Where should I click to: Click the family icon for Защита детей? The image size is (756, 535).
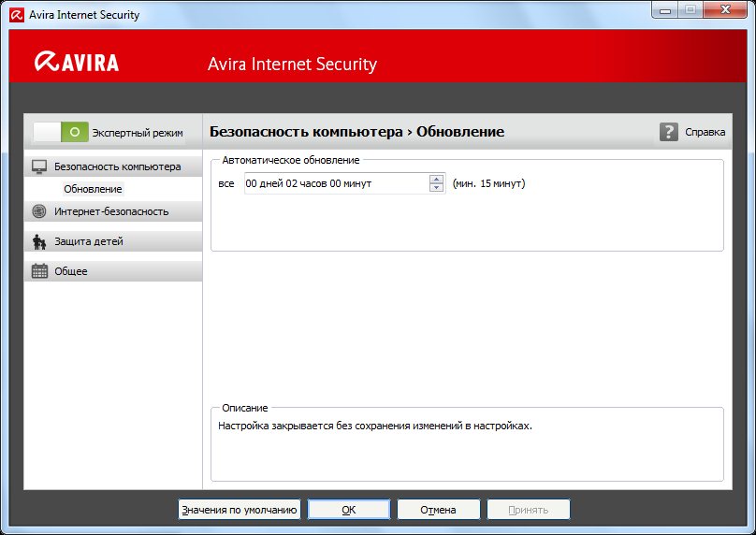[x=39, y=241]
